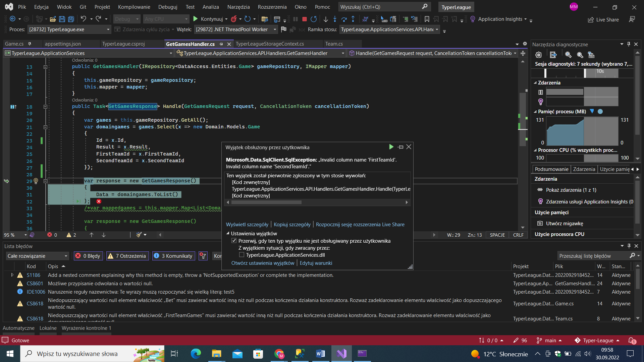The width and height of the screenshot is (644, 362).
Task: Click the Hot Reload flame icon
Action: coord(234,19)
